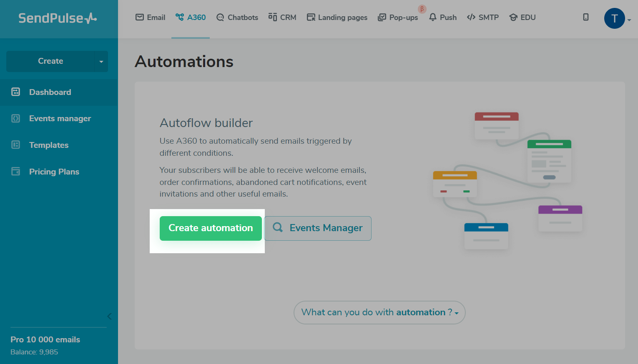Open Events manager in the sidebar
This screenshot has width=638, height=364.
pos(59,119)
